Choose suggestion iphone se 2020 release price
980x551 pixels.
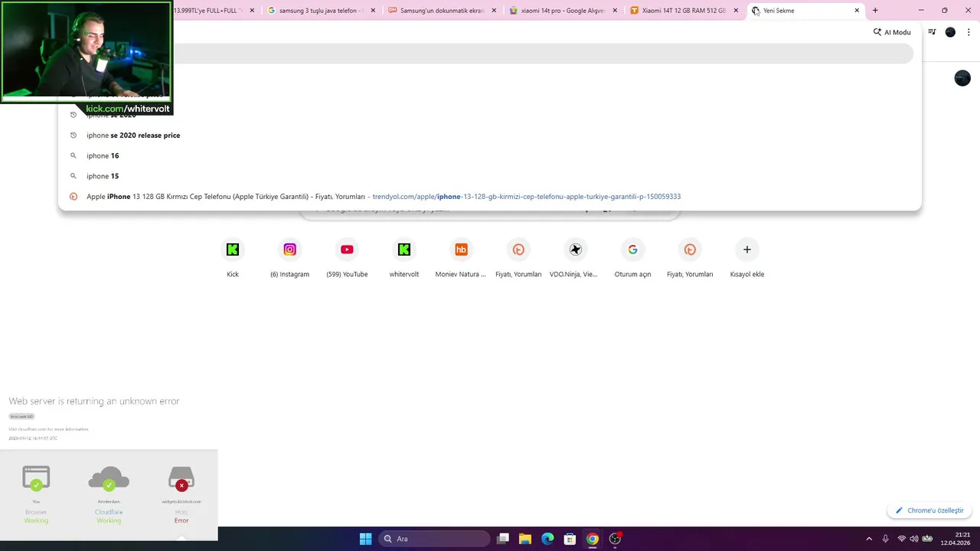490,135
